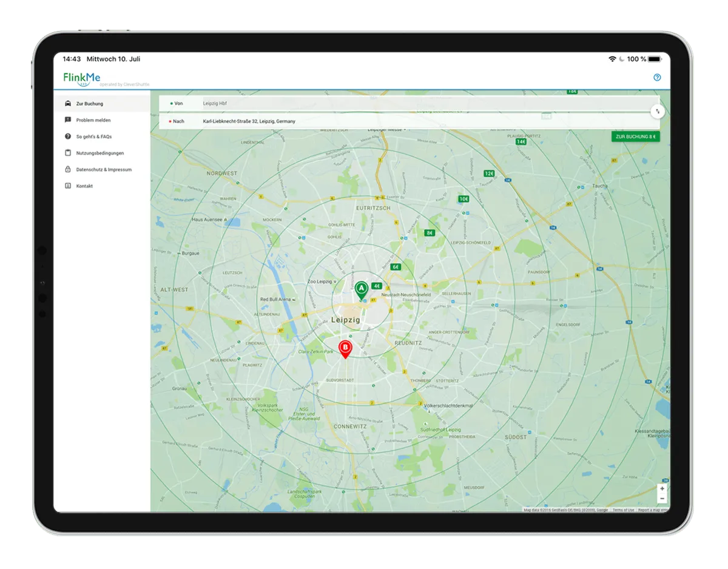Open Nutzungsbedingungen in the sidebar
This screenshot has width=728, height=569.
pyautogui.click(x=101, y=153)
